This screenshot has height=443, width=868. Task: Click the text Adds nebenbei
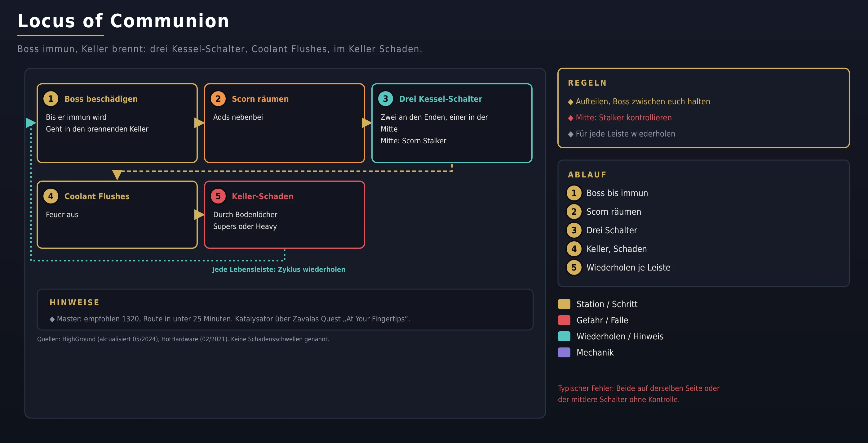[x=238, y=117]
